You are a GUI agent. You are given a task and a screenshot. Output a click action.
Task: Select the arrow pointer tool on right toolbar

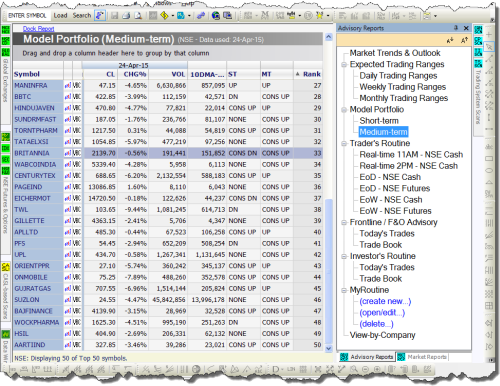(489, 47)
